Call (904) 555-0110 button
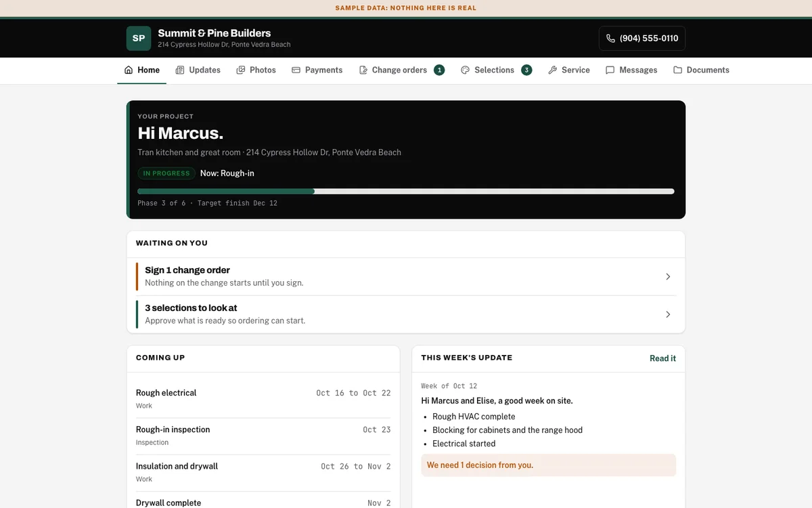Screen dimensions: 812x508 (x=642, y=39)
